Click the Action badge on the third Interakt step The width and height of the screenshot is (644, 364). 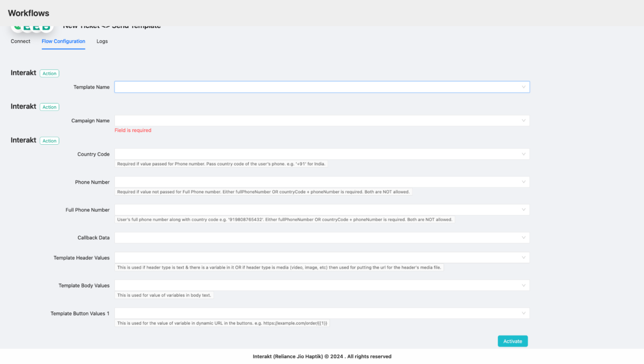point(49,140)
